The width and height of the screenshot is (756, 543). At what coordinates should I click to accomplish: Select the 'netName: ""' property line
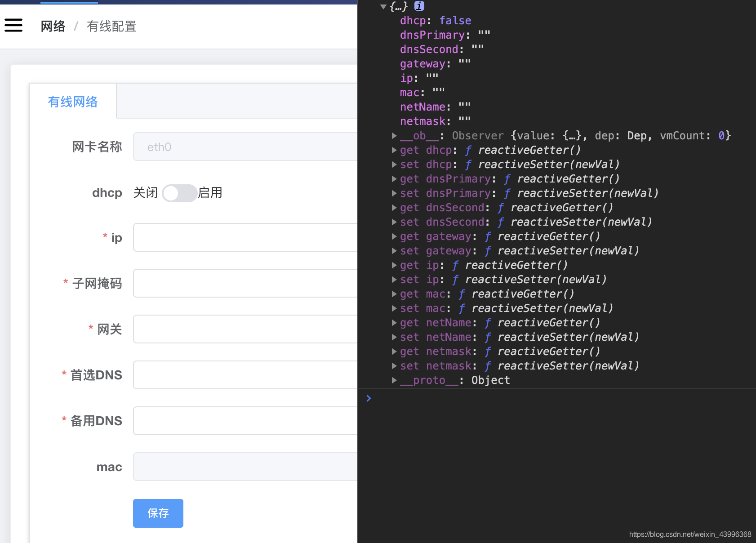[x=435, y=107]
